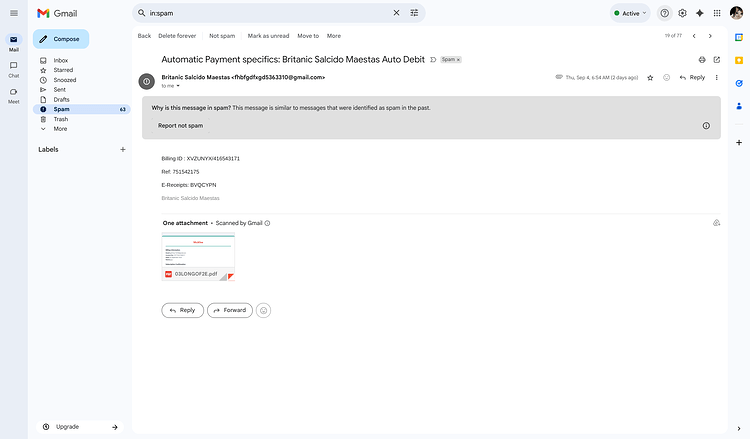
Task: Click the in:spam search field
Action: (268, 13)
